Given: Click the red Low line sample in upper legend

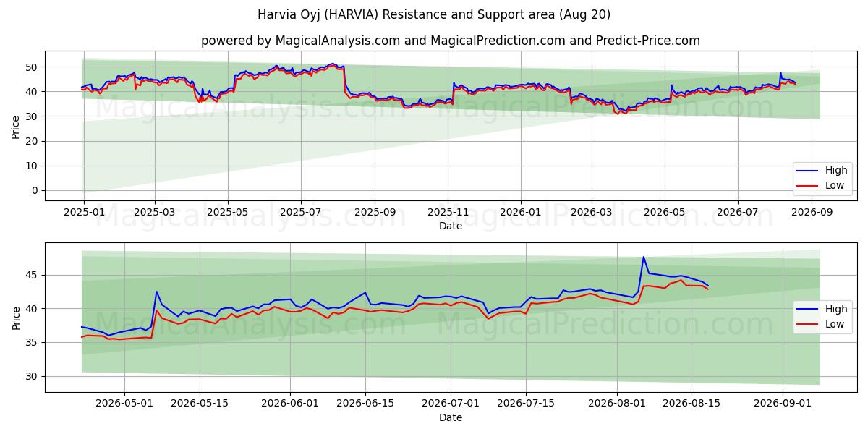Looking at the screenshot, I should (x=809, y=186).
